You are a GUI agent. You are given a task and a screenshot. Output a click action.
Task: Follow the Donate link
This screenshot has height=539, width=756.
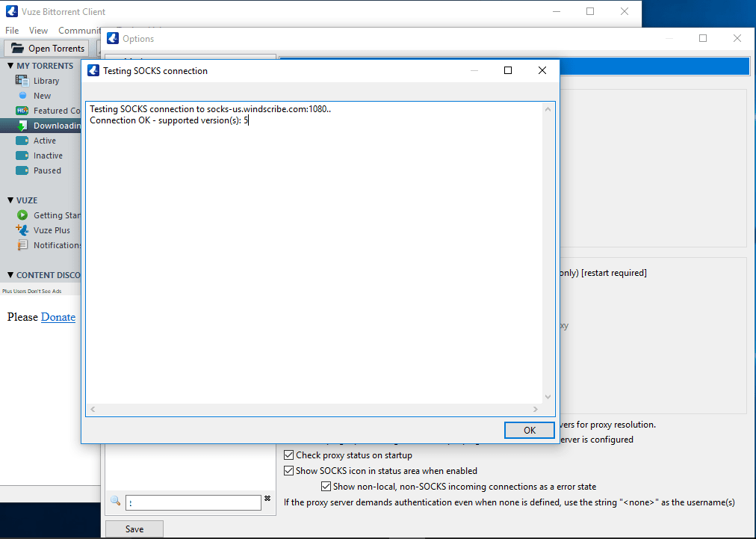(58, 317)
